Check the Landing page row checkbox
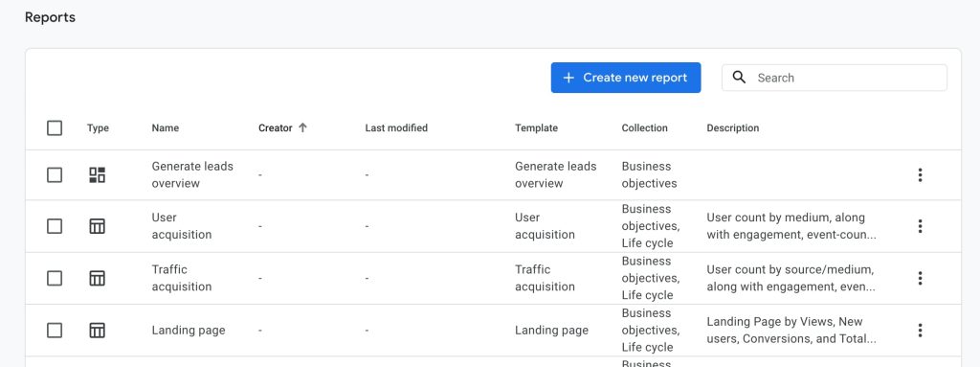Image resolution: width=980 pixels, height=367 pixels. pos(55,330)
